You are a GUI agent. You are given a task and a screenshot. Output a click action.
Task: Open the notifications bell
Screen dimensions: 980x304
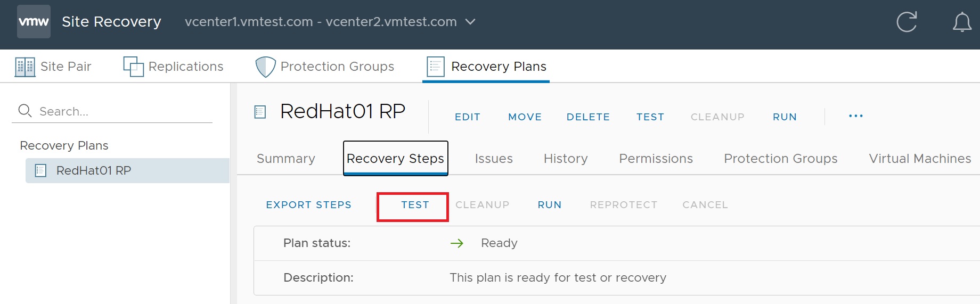tap(962, 22)
